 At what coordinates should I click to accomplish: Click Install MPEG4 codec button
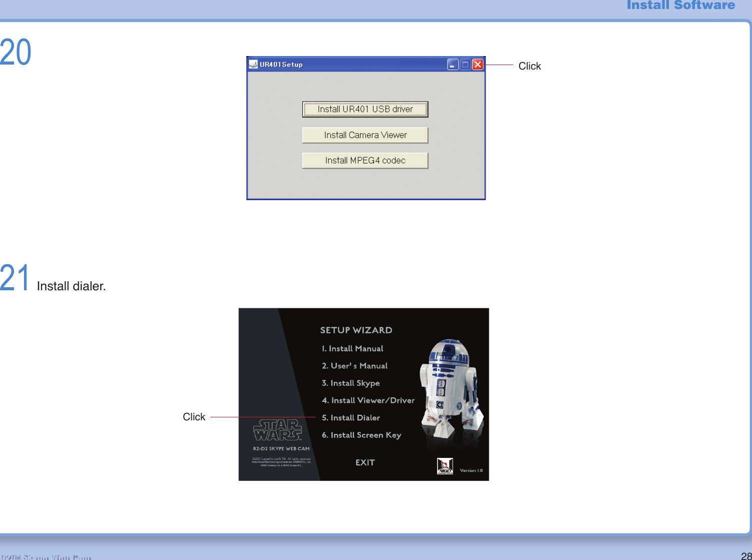point(365,161)
